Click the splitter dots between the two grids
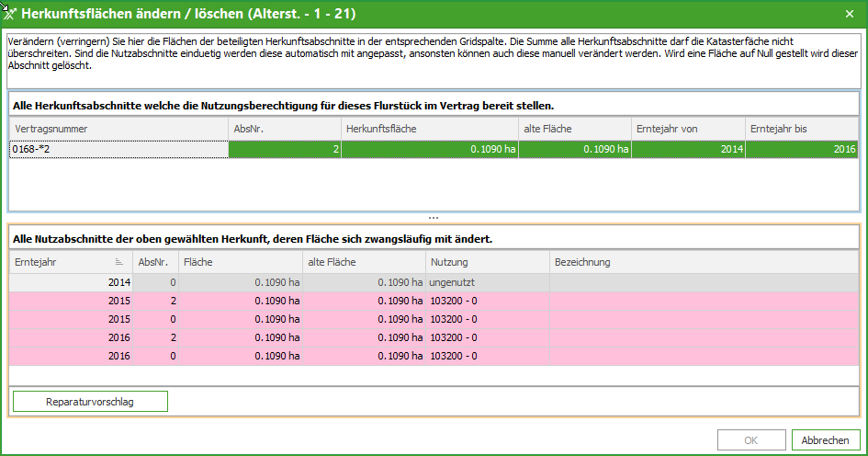The image size is (868, 456). (x=434, y=218)
